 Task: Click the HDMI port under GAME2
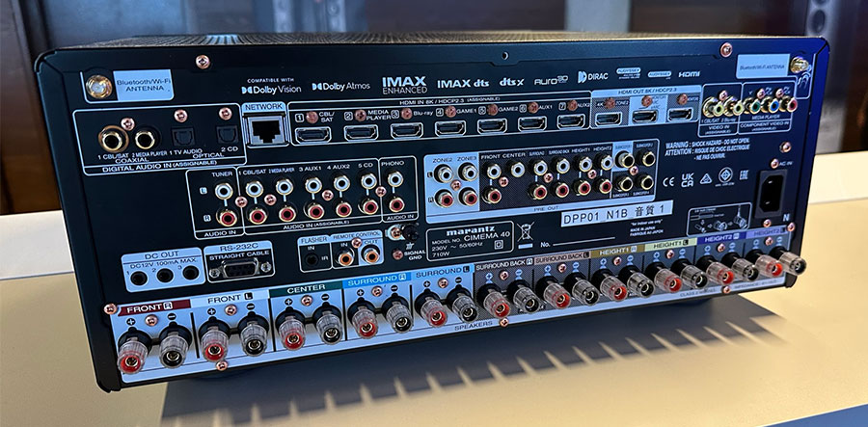coord(492,125)
